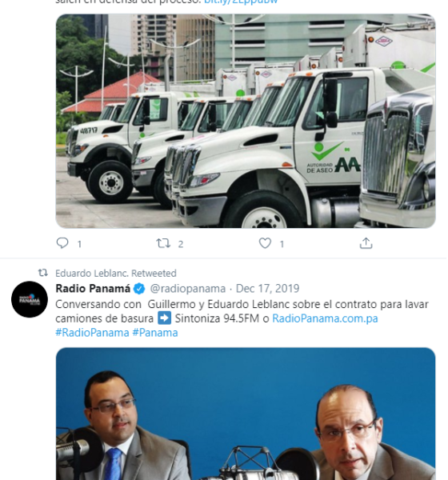The height and width of the screenshot is (480, 448).
Task: Retweet the garbage trucks tweet
Action: coord(163,243)
